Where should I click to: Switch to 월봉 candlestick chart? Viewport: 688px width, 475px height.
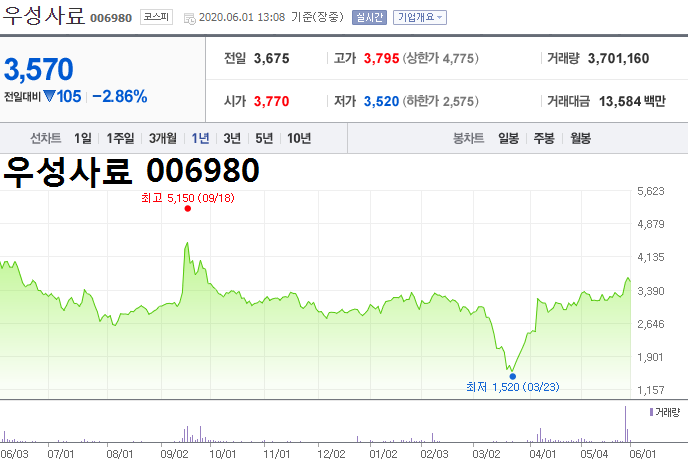coord(580,138)
